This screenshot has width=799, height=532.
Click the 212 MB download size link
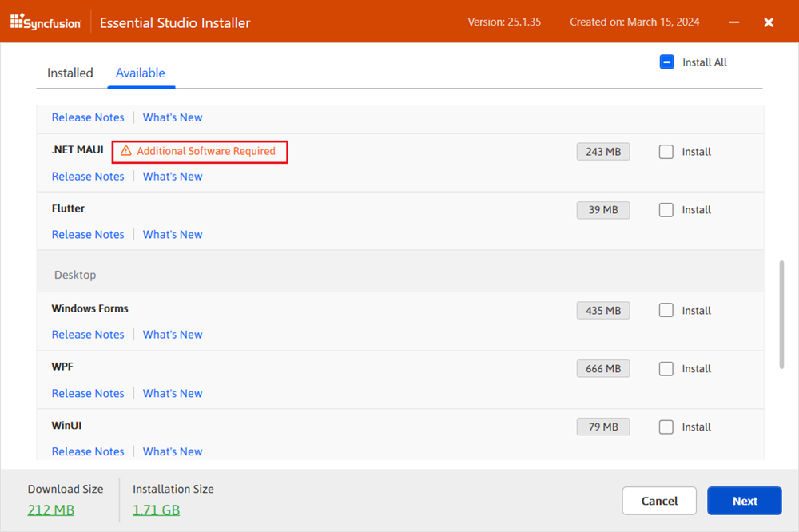[51, 510]
